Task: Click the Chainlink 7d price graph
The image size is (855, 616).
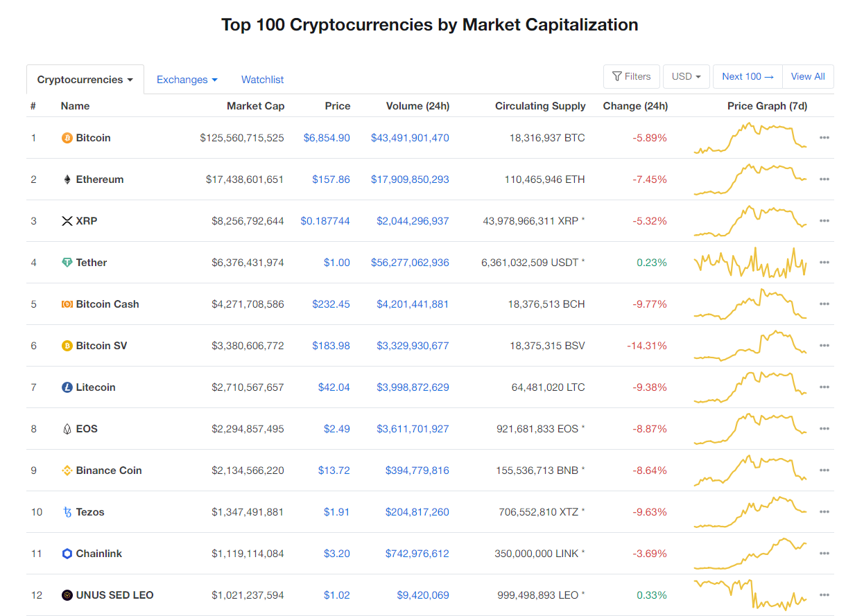Action: coord(750,554)
